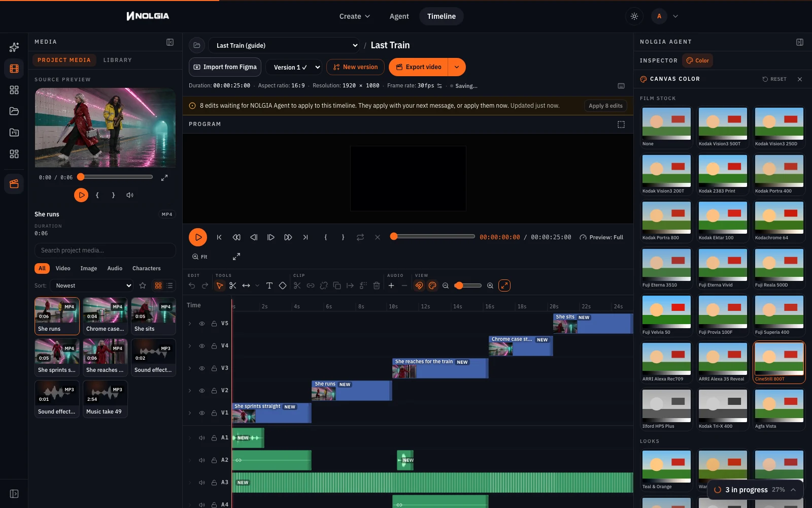Zoom out the timeline with minus magnifier
Viewport: 812px width, 508px height.
click(x=446, y=285)
